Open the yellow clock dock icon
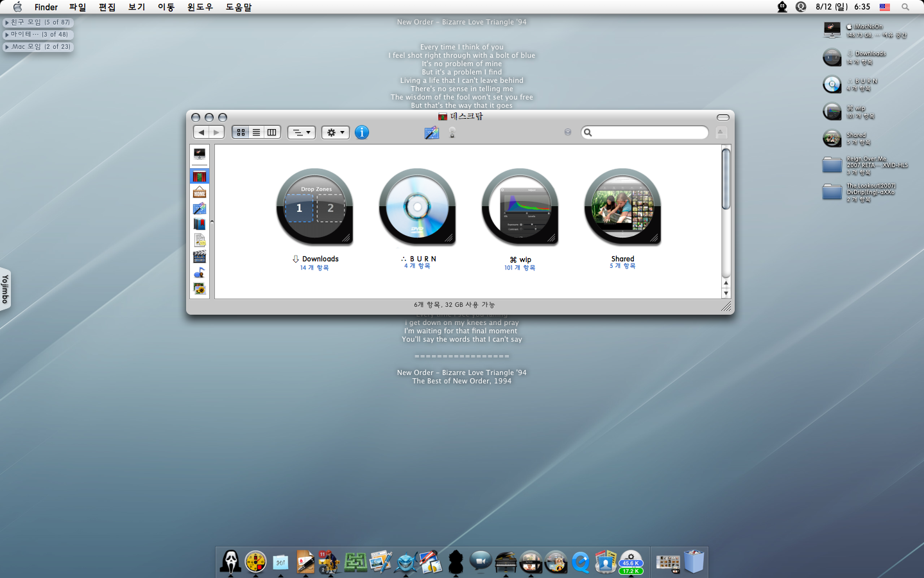 255,562
